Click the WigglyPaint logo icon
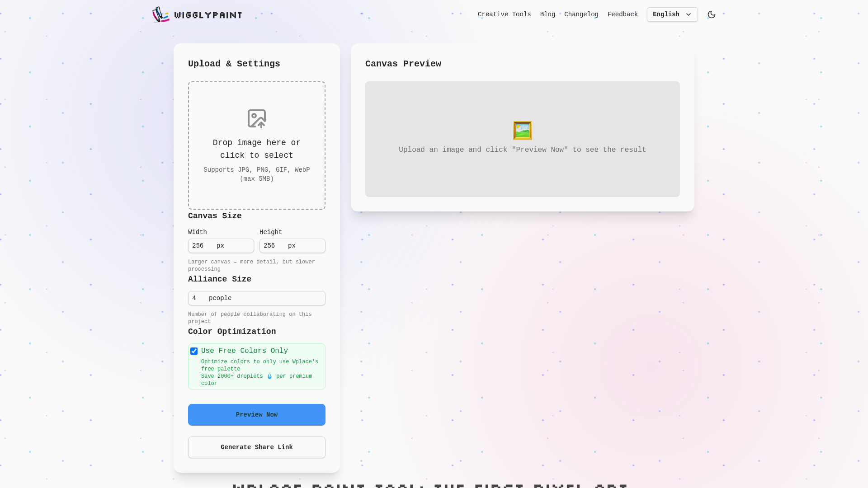Screen dimensions: 868x488 [161, 14]
